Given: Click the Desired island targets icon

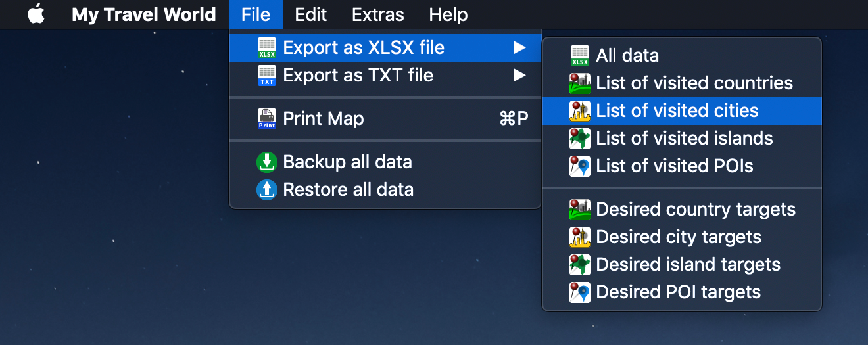Looking at the screenshot, I should click(x=580, y=265).
